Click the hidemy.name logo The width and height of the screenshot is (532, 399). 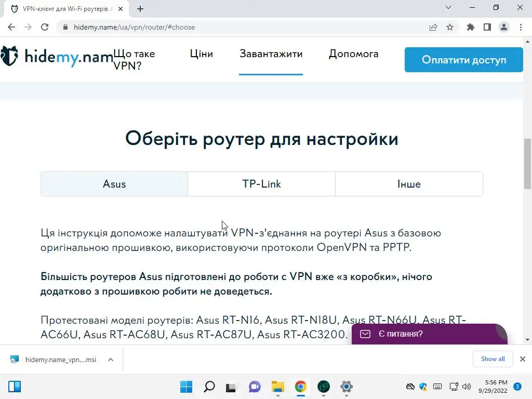tap(56, 57)
